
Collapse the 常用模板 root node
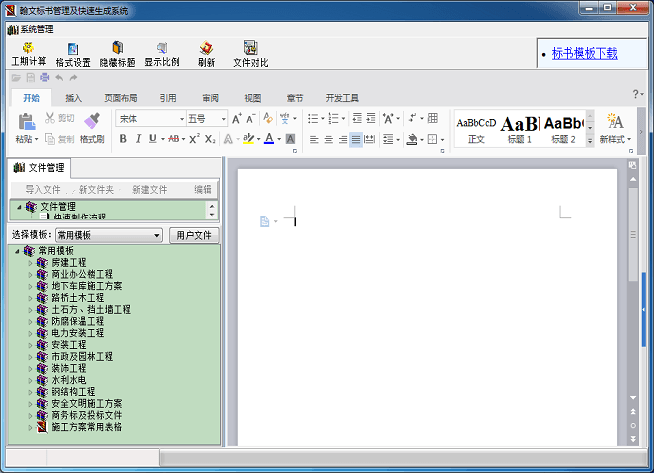[x=17, y=251]
